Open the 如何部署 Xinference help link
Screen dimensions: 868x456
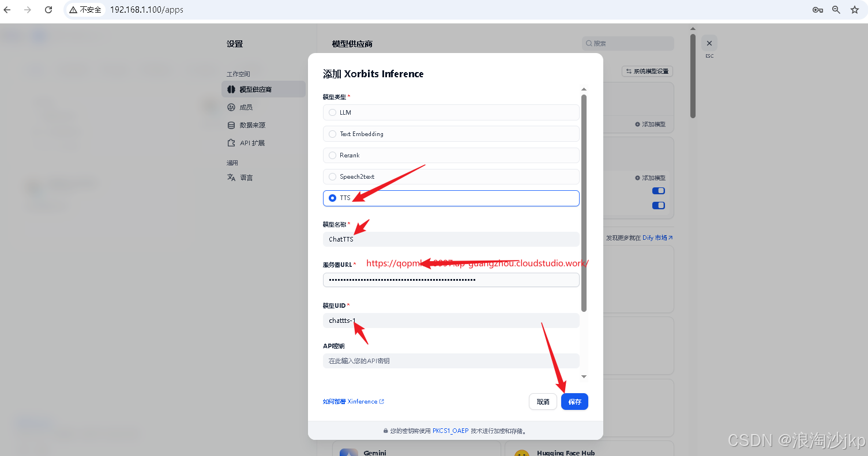pos(354,402)
